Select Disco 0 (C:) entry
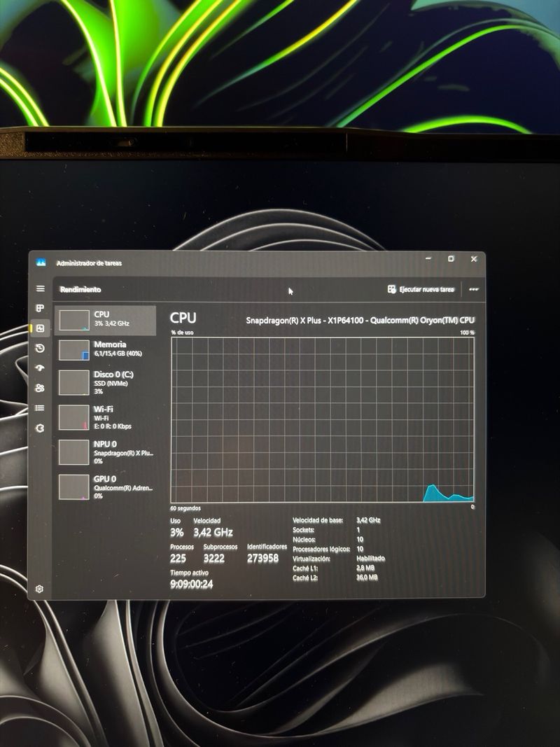This screenshot has width=560, height=747. (106, 382)
